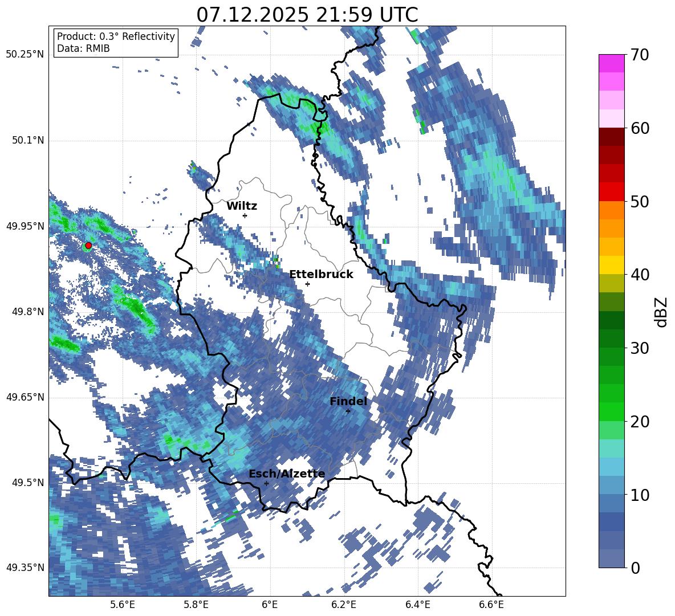This screenshot has width=675, height=616.
Task: Click the Product: 0.3° Reflectivity text
Action: tap(116, 36)
